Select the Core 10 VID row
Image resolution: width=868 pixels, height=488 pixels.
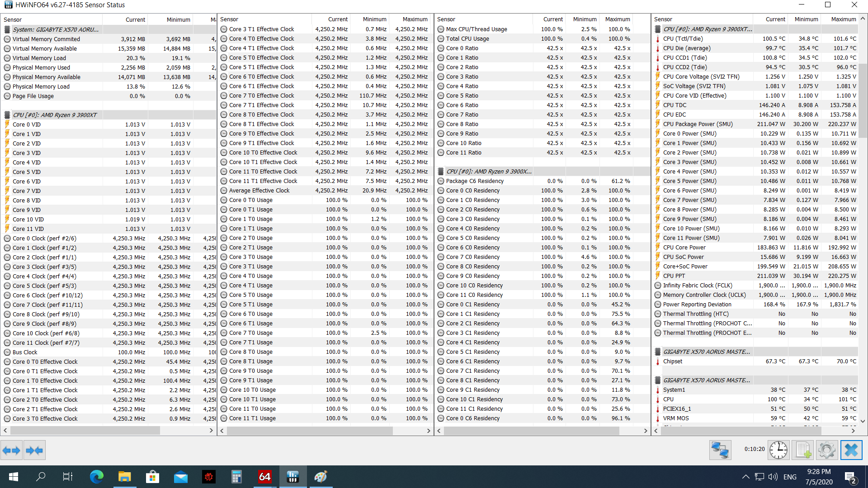(108, 220)
